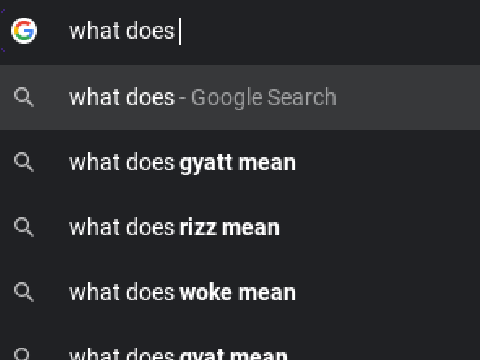Click empty space right of the highlighted first suggestion
Image resolution: width=480 pixels, height=360 pixels.
407,97
